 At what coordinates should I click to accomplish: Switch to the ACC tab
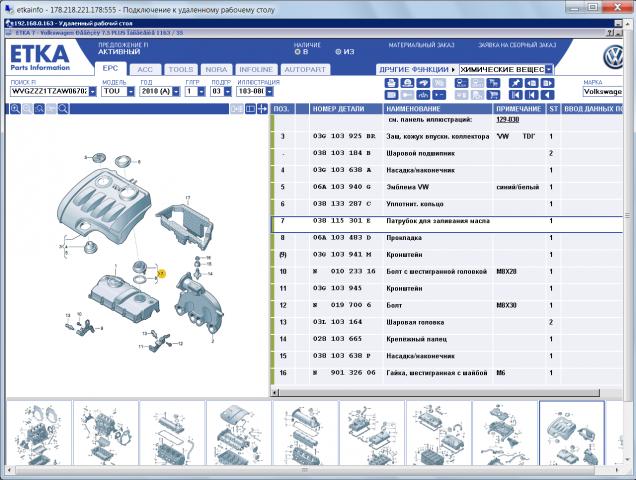pyautogui.click(x=145, y=70)
